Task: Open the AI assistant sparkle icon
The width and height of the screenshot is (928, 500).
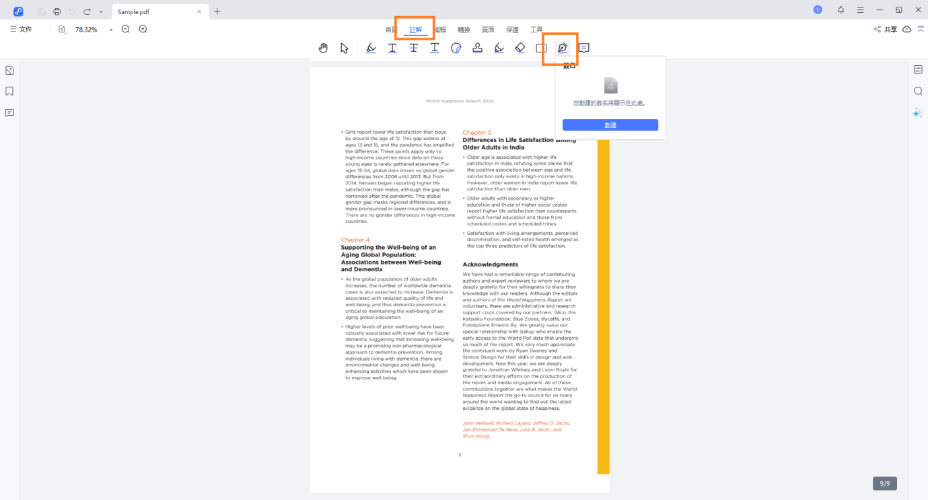Action: click(917, 113)
